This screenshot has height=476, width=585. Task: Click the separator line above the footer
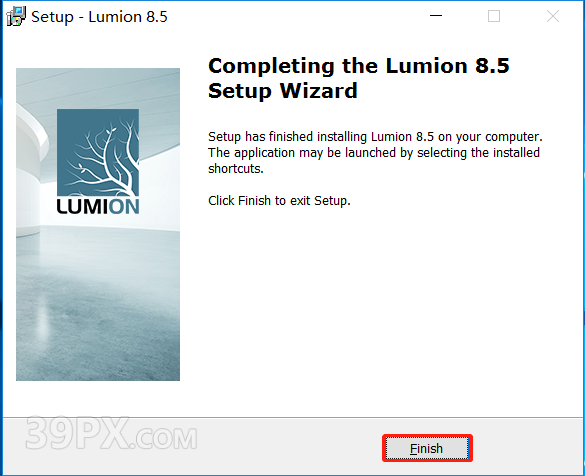point(292,417)
